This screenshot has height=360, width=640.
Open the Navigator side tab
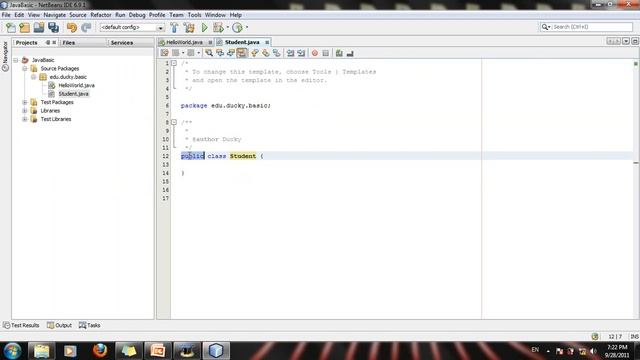tap(5, 57)
